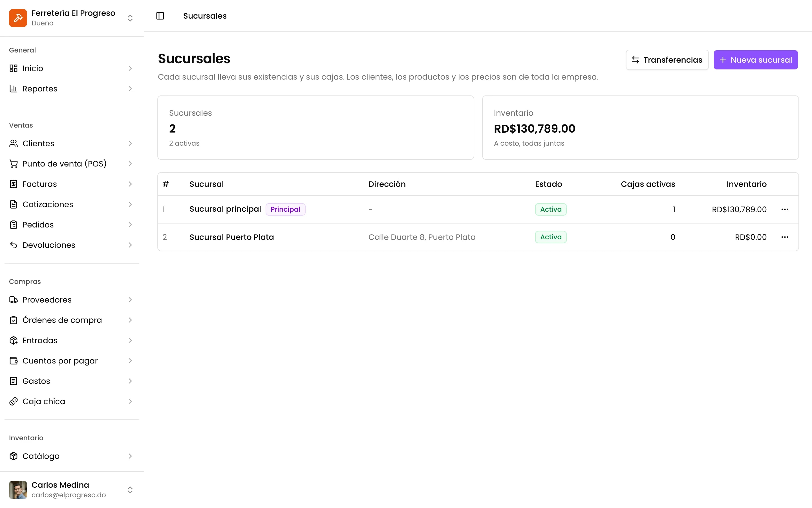
Task: Click the purple Principal badge
Action: click(285, 209)
